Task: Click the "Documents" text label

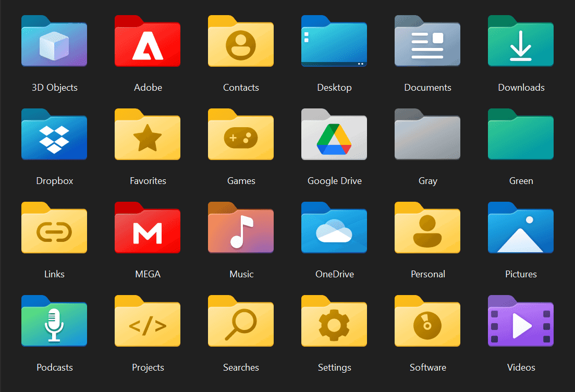Action: (427, 88)
